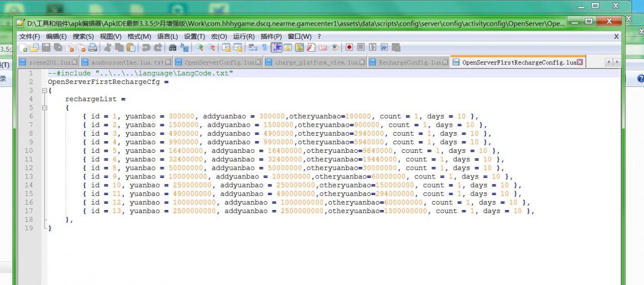The image size is (644, 285).
Task: Open the 搜索(S) menu
Action: (x=83, y=37)
